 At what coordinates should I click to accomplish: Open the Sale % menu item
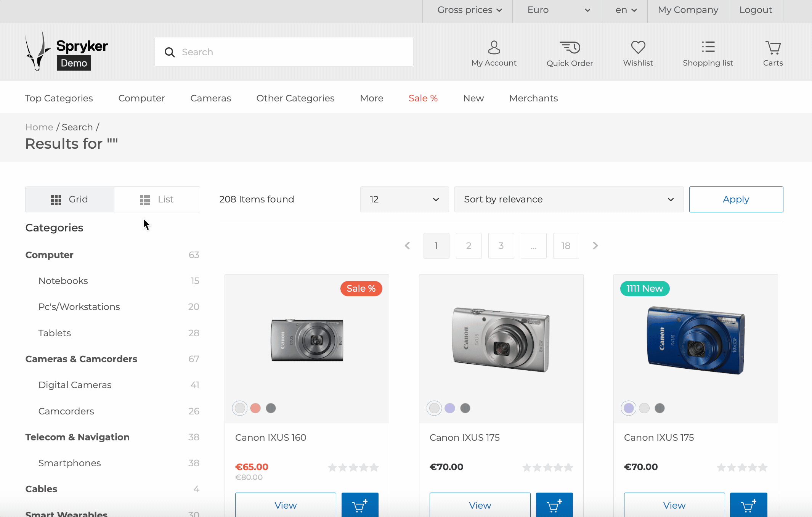click(423, 98)
